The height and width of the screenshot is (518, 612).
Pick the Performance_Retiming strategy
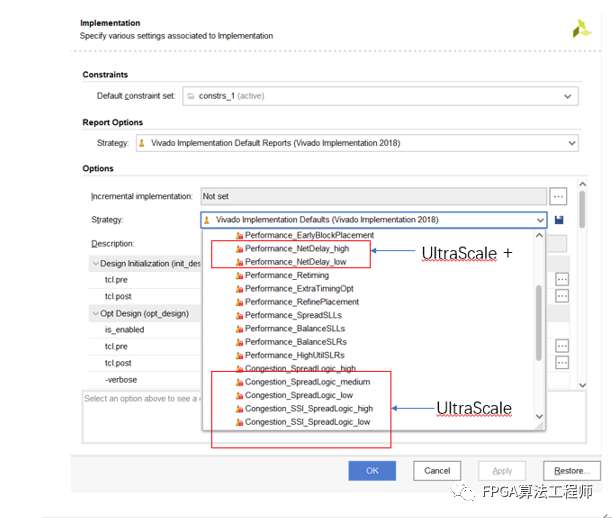[286, 275]
